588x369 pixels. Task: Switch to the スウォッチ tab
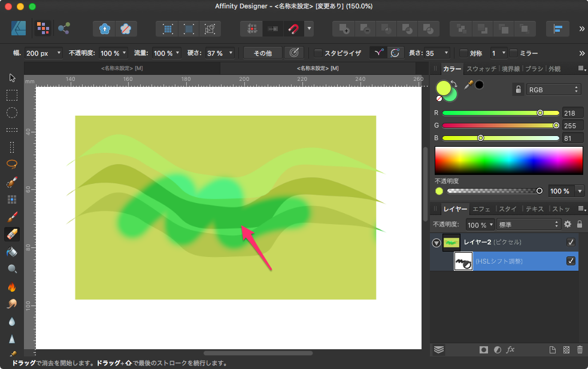tap(481, 69)
